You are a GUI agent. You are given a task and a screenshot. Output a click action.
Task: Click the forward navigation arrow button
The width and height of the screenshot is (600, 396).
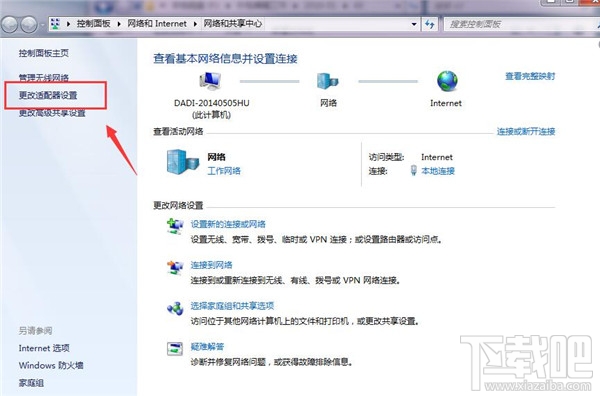(x=29, y=24)
